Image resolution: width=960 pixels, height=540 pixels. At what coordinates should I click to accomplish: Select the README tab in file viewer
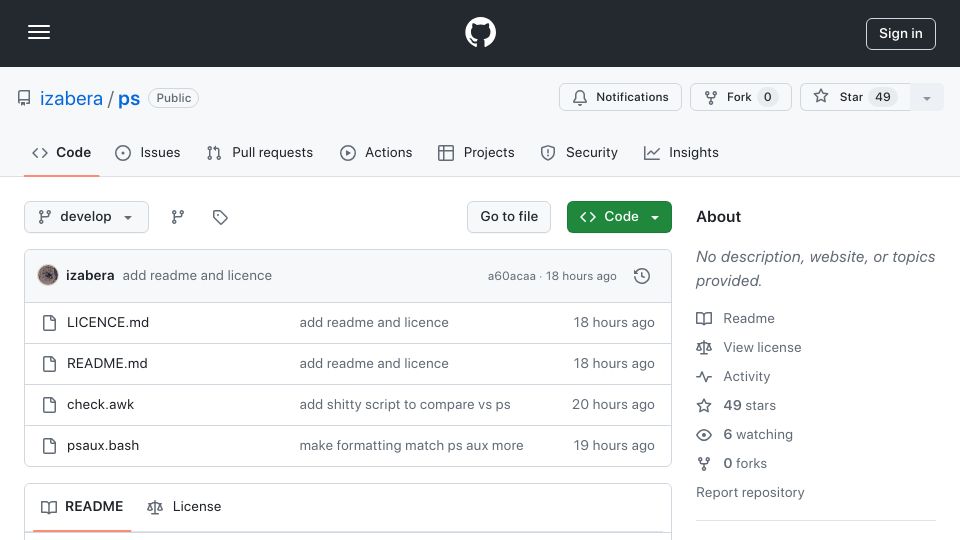click(x=82, y=507)
